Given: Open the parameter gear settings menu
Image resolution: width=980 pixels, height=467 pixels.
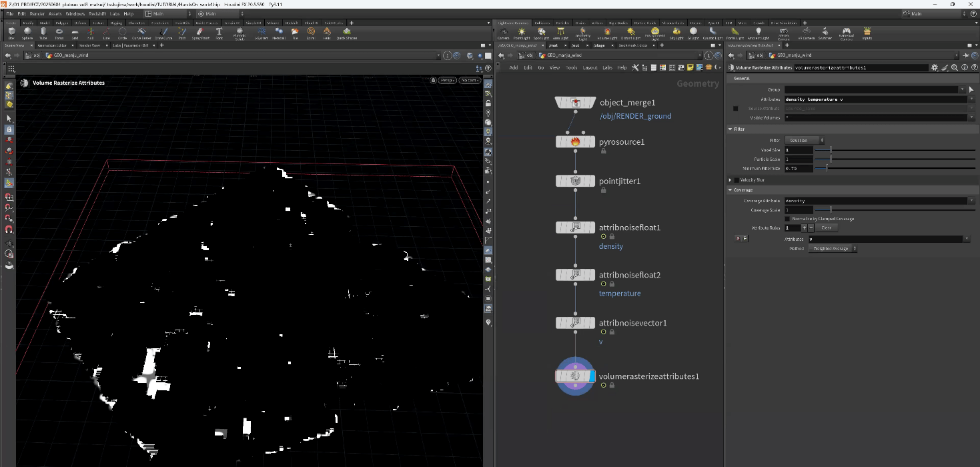Looking at the screenshot, I should click(935, 67).
